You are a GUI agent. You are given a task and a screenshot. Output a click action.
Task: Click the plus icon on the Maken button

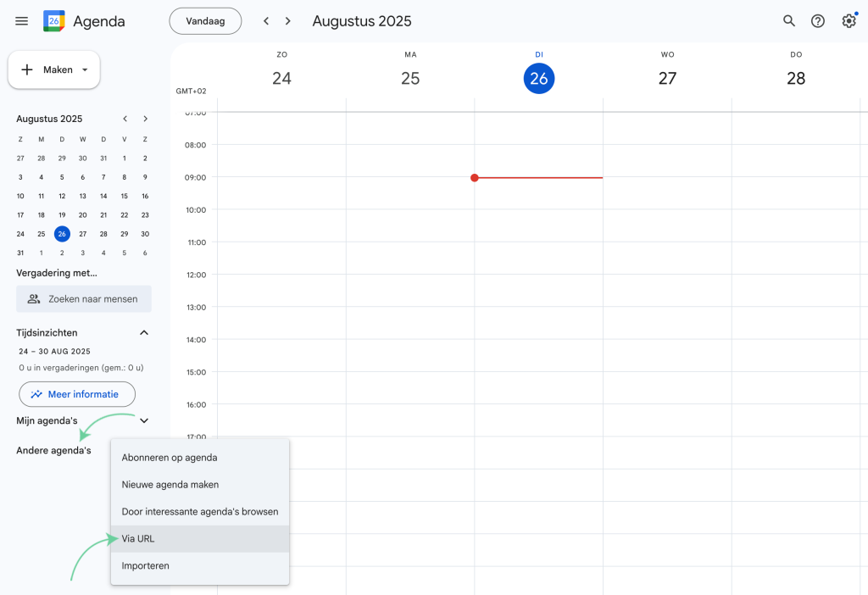click(x=28, y=70)
